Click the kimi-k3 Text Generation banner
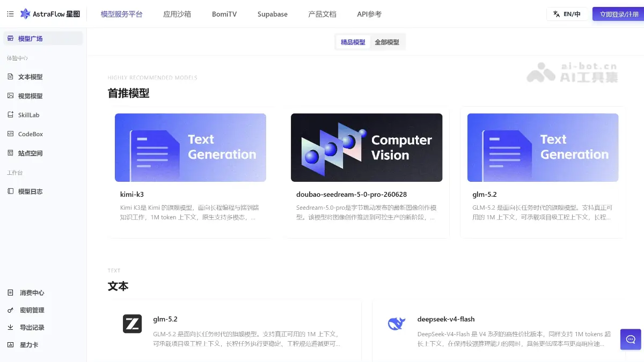Screen dimensions: 644x362 (x=191, y=147)
